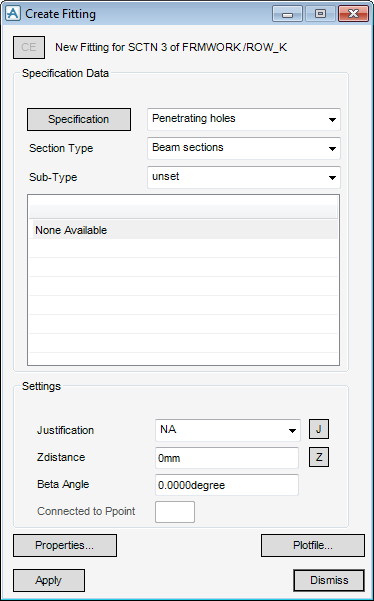Viewport: 374px width, 601px height.
Task: Minimize the Create Fitting window
Action: (x=288, y=14)
